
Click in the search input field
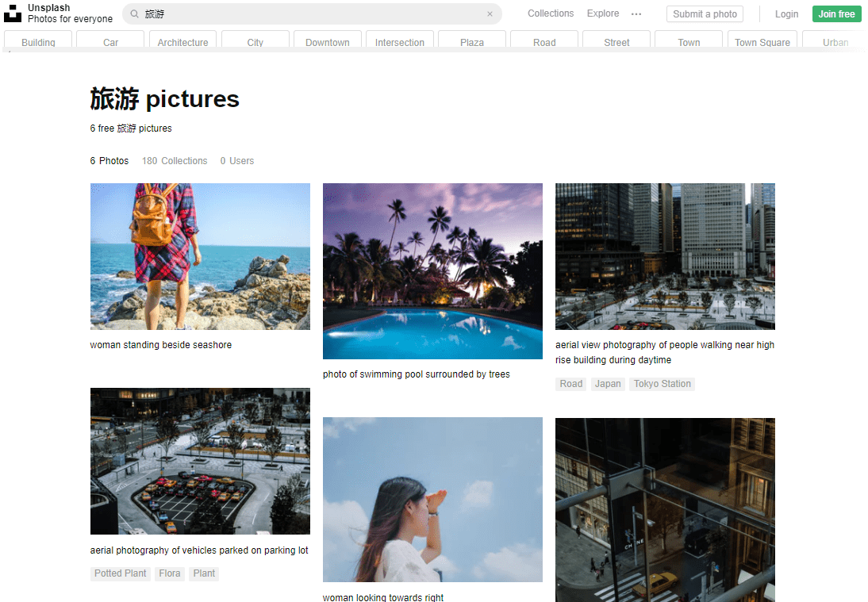tap(309, 14)
